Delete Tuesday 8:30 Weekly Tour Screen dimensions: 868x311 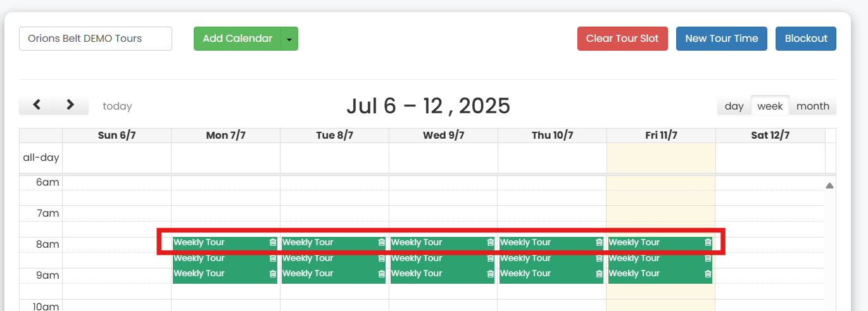[x=381, y=258]
